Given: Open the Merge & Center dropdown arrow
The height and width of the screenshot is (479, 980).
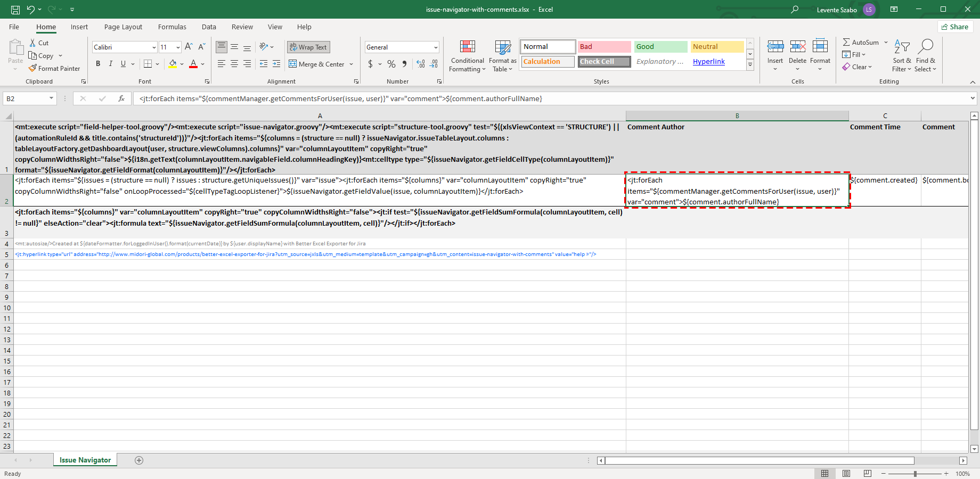Looking at the screenshot, I should (x=352, y=64).
